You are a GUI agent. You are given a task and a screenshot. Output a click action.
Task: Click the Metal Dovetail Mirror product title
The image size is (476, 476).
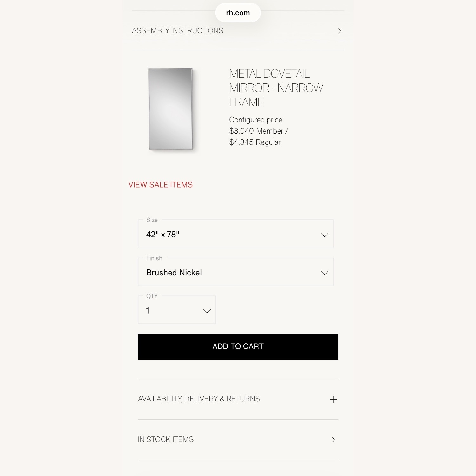[x=276, y=88]
